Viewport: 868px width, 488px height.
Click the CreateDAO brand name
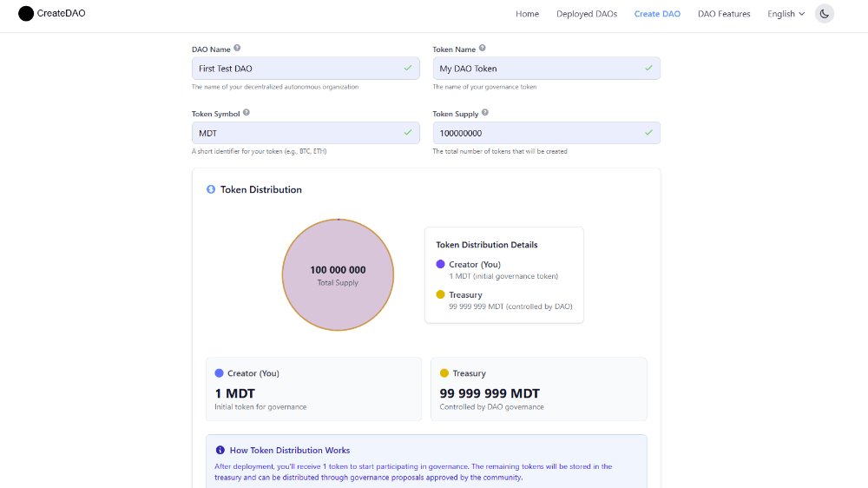61,13
